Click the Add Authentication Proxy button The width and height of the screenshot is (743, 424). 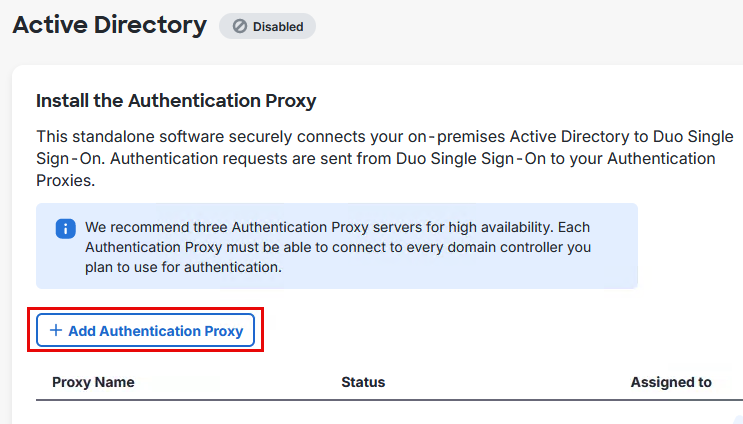(146, 330)
